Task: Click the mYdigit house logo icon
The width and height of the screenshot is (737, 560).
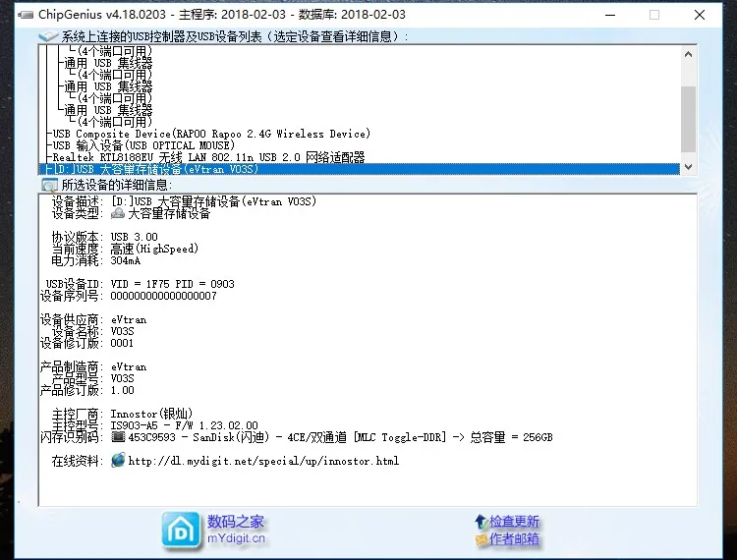Action: 181,530
